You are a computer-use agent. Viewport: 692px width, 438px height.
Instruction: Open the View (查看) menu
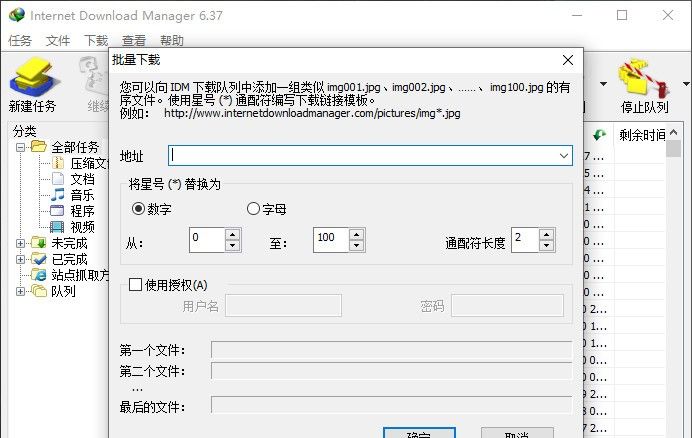pyautogui.click(x=134, y=41)
